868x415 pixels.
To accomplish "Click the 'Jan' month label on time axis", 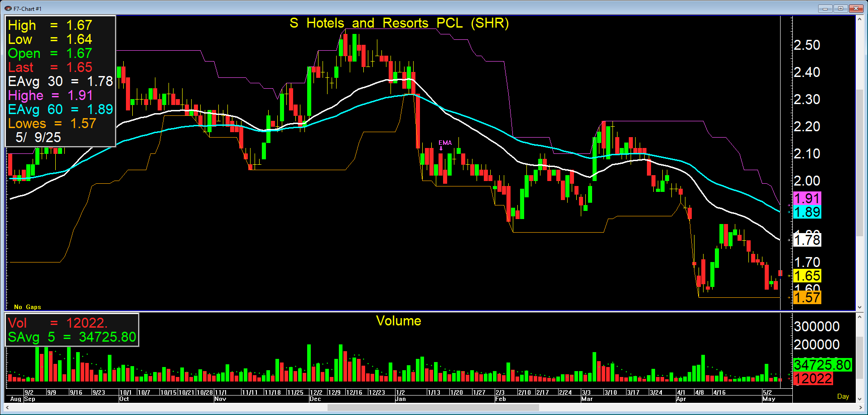I will (x=400, y=399).
